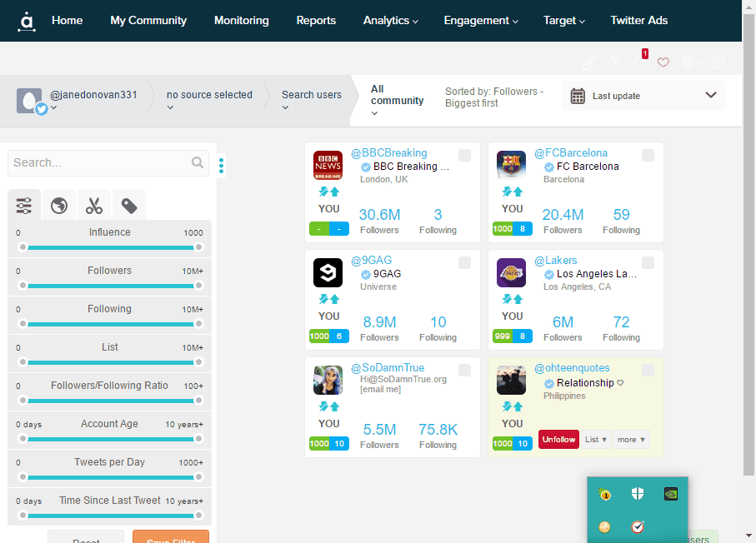This screenshot has height=543, width=756.
Task: Click follow-status arrows on BBCBreaking card
Action: coord(328,192)
